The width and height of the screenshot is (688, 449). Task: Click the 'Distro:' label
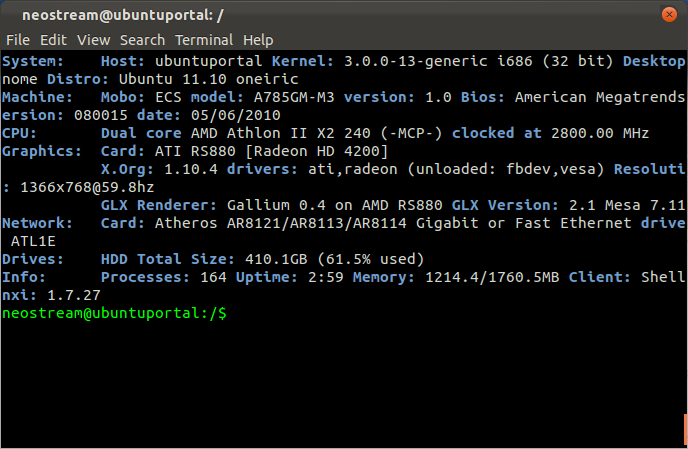tap(78, 79)
